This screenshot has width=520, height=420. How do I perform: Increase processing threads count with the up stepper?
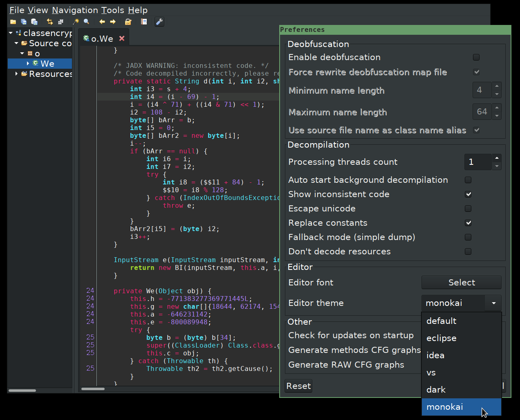point(497,159)
